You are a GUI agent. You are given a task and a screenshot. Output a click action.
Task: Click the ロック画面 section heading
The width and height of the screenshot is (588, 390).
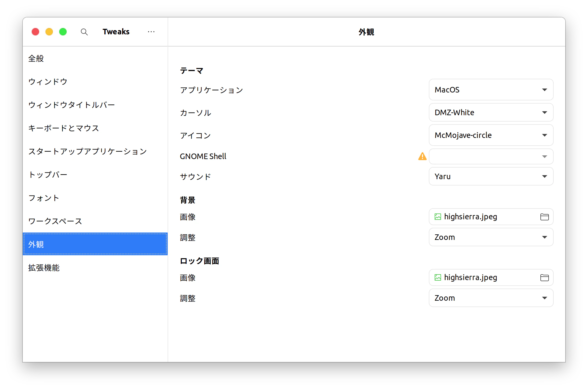pyautogui.click(x=199, y=261)
